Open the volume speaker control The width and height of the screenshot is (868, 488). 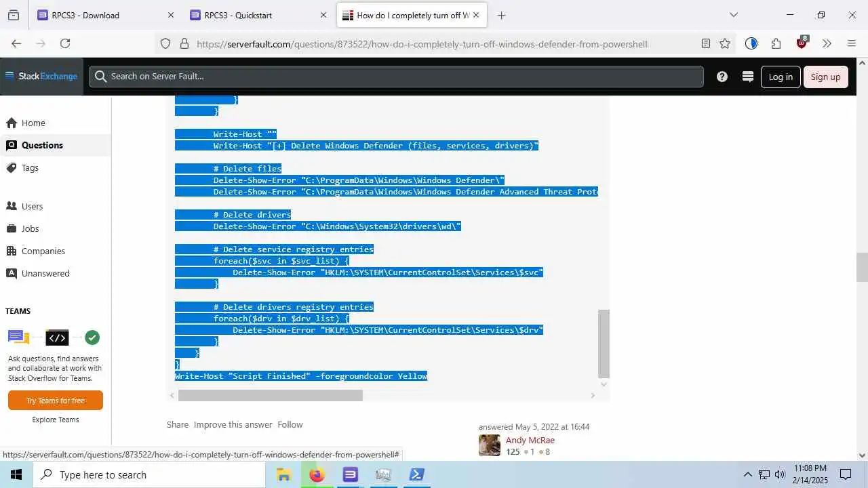[780, 474]
